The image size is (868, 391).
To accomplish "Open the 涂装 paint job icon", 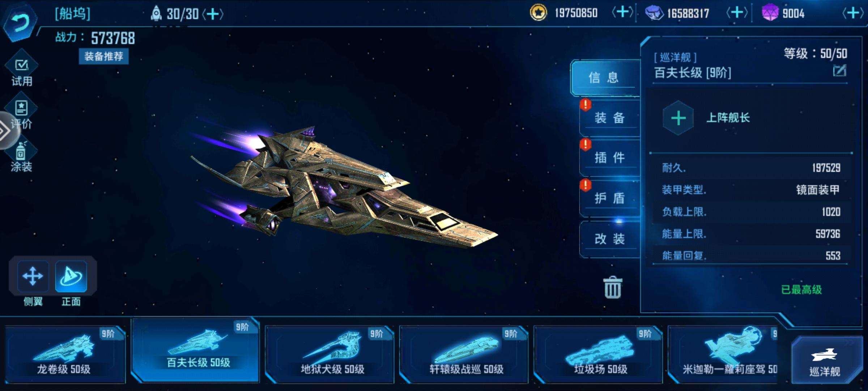I will (21, 156).
